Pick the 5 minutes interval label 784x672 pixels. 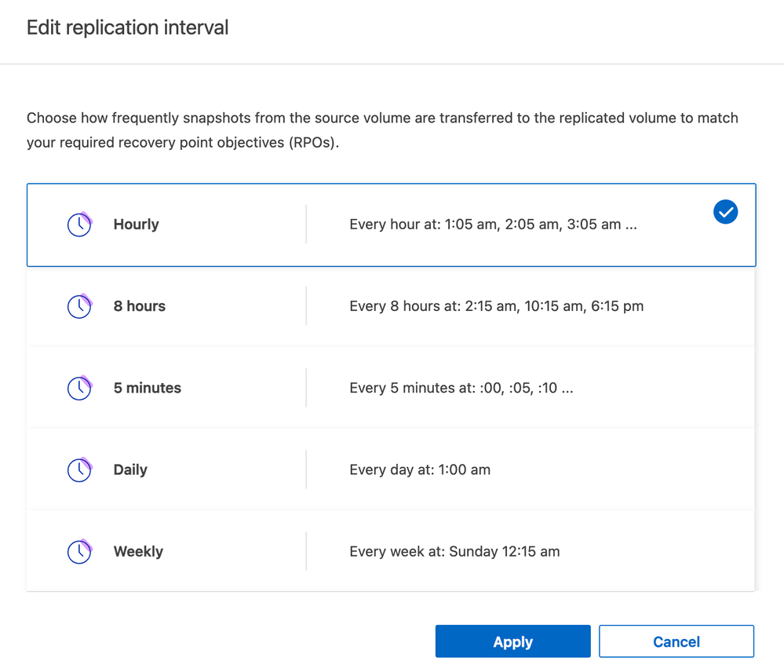coord(147,388)
